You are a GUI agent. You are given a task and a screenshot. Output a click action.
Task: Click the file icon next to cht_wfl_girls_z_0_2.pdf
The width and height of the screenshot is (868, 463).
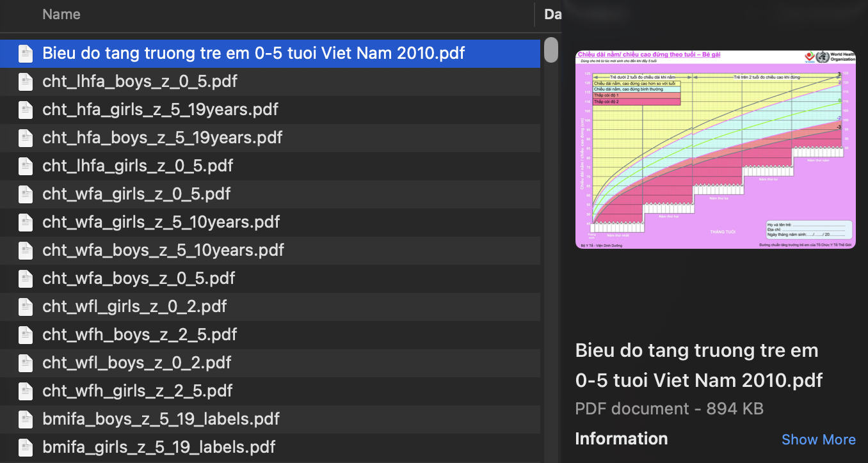25,307
